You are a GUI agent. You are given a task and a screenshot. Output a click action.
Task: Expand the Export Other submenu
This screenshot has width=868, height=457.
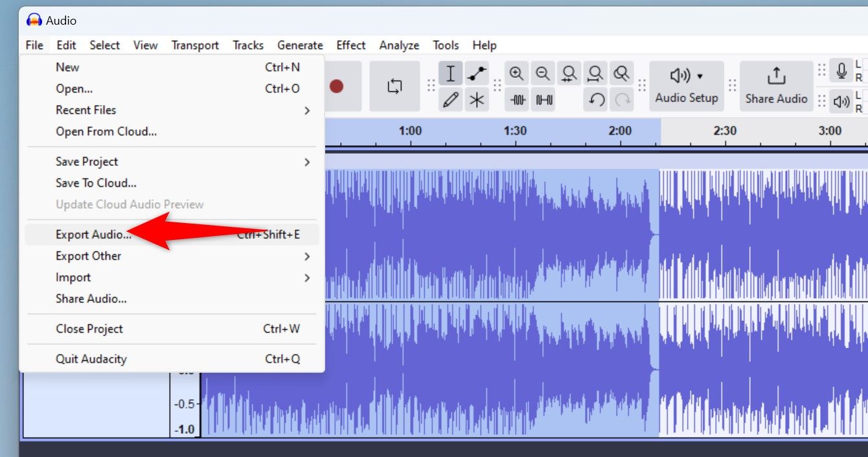88,255
